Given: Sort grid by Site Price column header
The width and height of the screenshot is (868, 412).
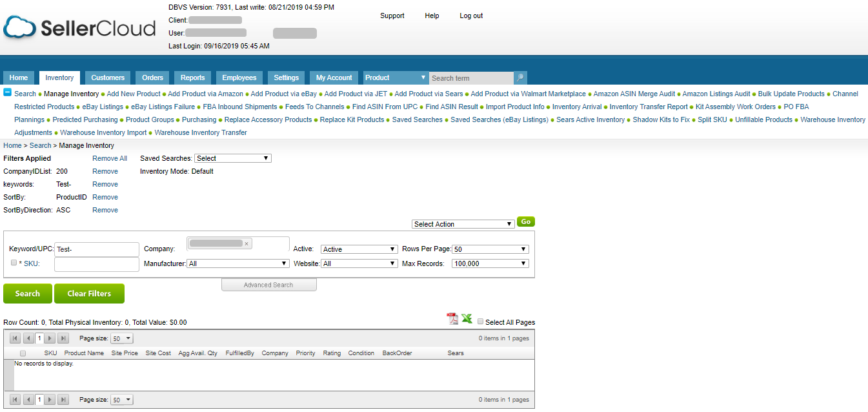Looking at the screenshot, I should coord(125,353).
